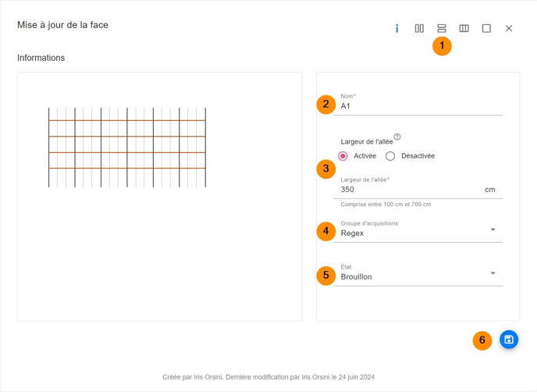The height and width of the screenshot is (392, 537).
Task: Click the aisle width field showing 350
Action: 410,190
